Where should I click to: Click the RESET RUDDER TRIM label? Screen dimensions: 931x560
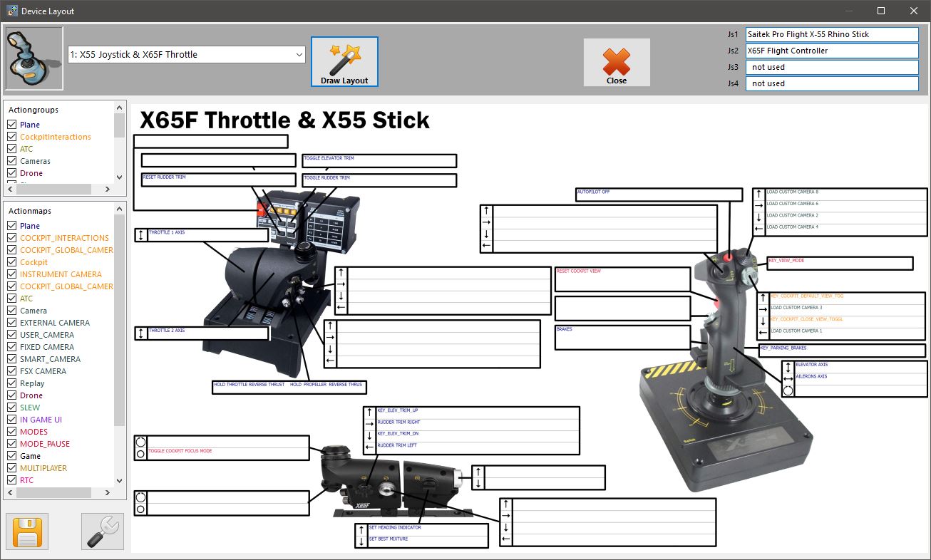(x=164, y=177)
